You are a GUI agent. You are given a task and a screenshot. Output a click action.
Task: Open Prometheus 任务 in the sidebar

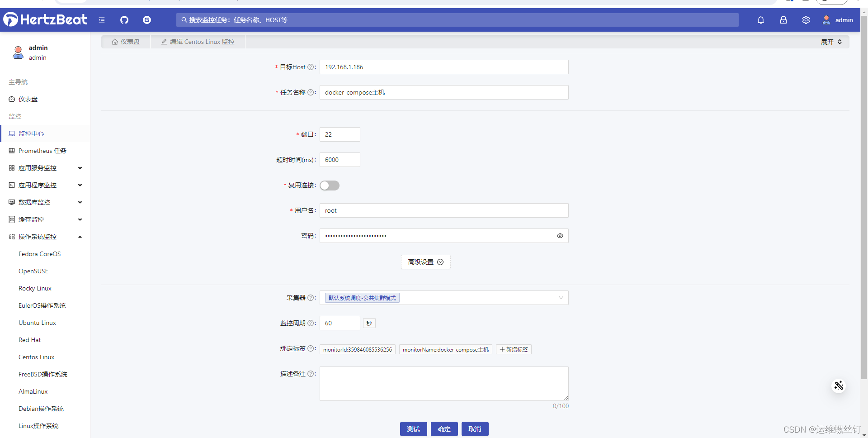coord(45,151)
